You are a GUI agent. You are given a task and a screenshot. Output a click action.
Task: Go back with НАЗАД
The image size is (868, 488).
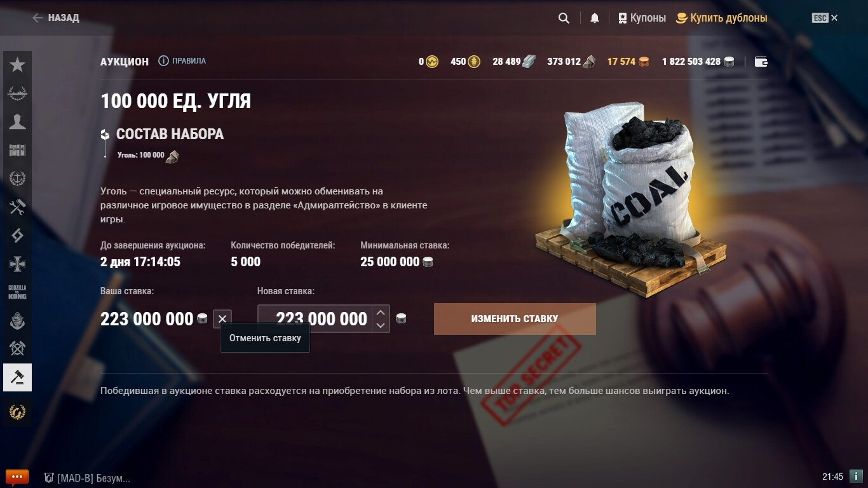coord(56,18)
